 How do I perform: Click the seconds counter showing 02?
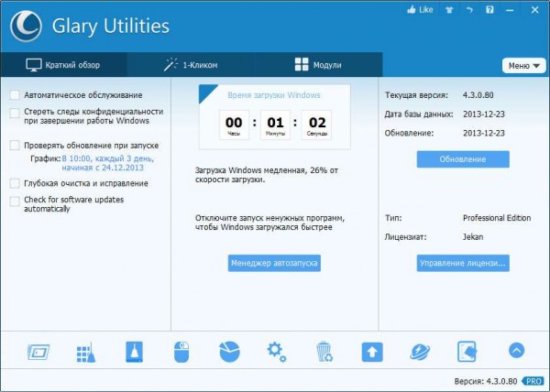[x=317, y=125]
